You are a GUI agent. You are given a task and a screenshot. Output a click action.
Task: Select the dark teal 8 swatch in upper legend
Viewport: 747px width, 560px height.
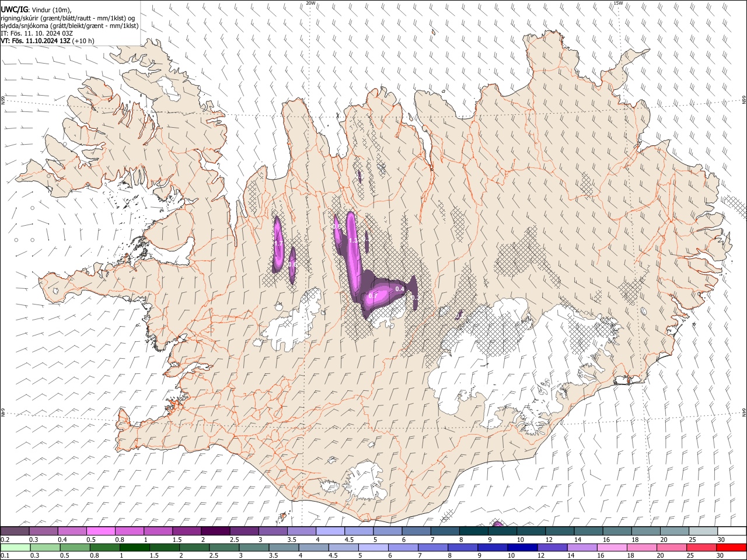(x=473, y=531)
